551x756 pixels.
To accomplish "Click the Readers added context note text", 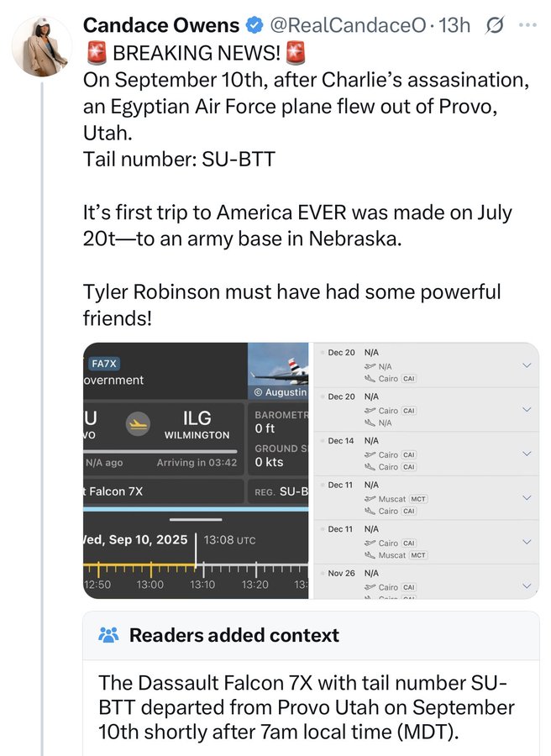I will [307, 707].
